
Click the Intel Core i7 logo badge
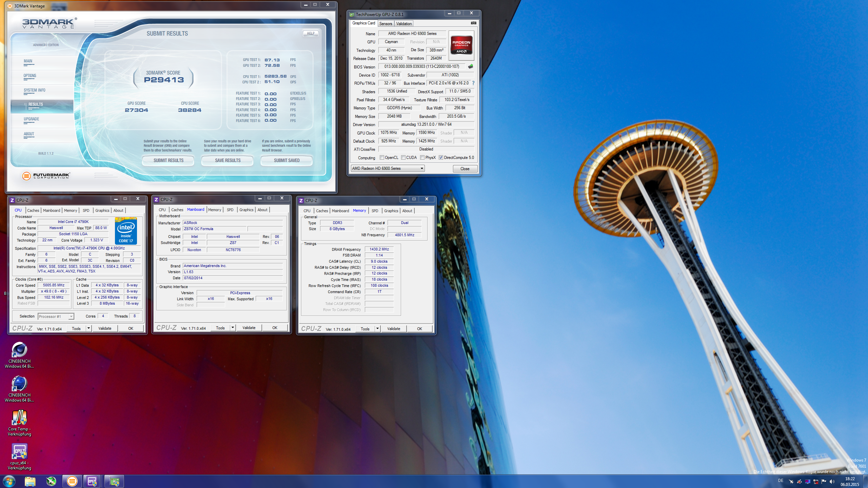coord(126,231)
